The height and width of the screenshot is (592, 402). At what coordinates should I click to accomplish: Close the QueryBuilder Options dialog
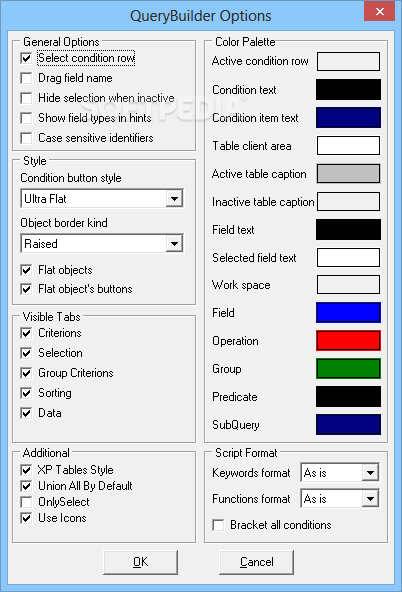[379, 11]
